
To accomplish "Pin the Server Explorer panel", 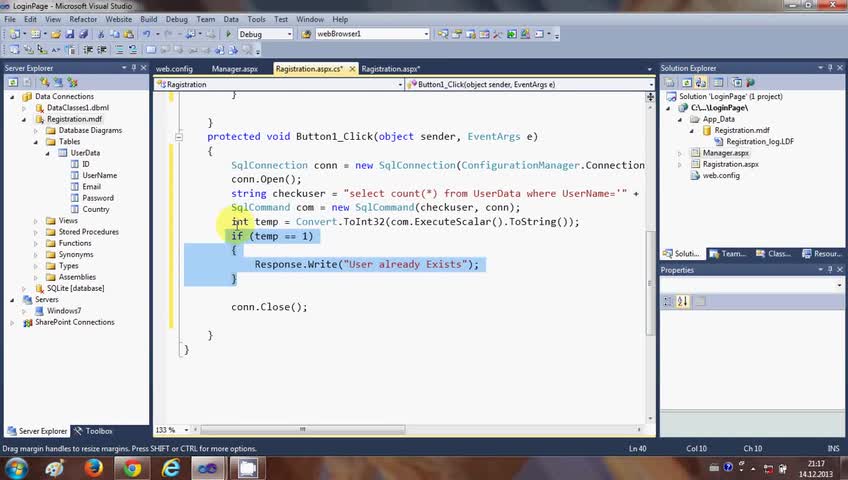I will pyautogui.click(x=134, y=68).
